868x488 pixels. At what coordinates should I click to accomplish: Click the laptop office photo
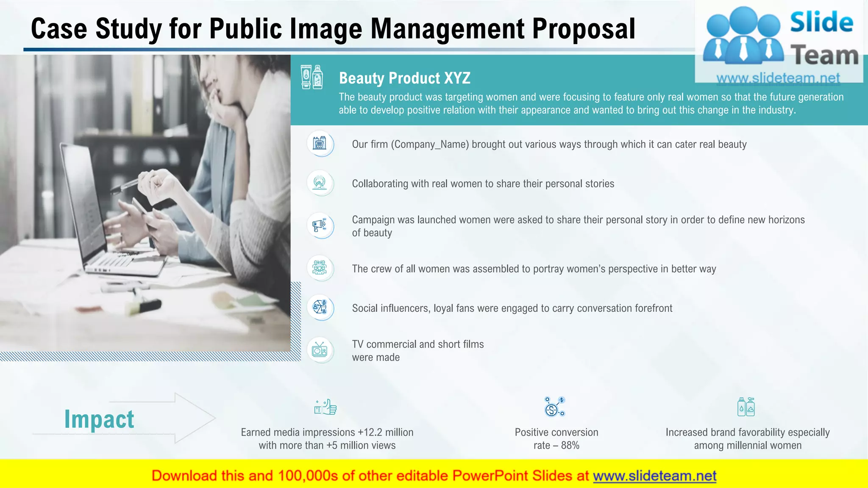coord(145,203)
